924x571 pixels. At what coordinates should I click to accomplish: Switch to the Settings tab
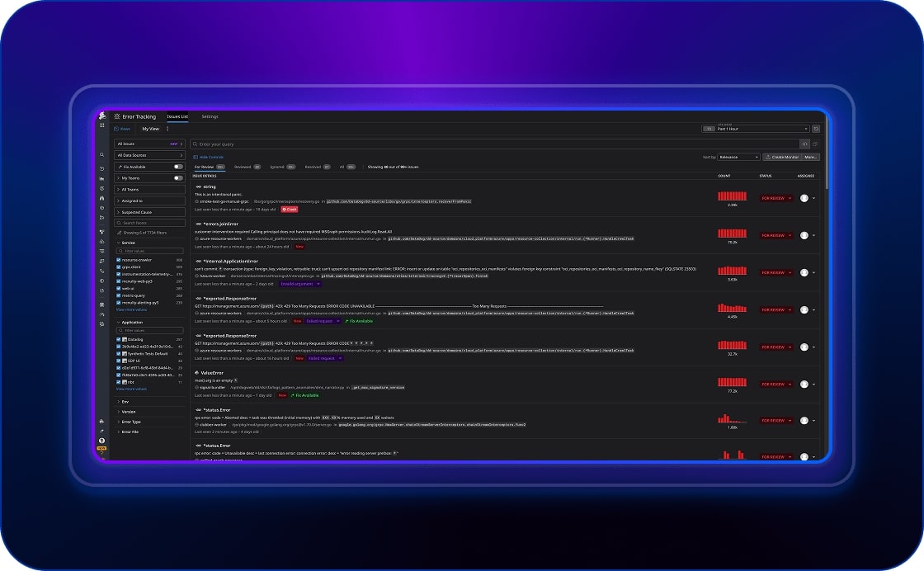click(x=210, y=116)
